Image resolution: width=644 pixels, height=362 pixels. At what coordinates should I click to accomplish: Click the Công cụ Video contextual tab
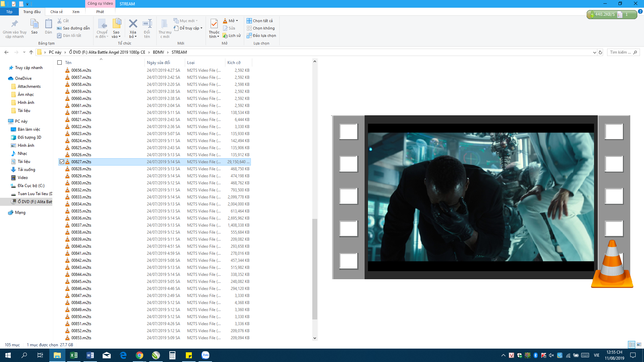point(100,4)
